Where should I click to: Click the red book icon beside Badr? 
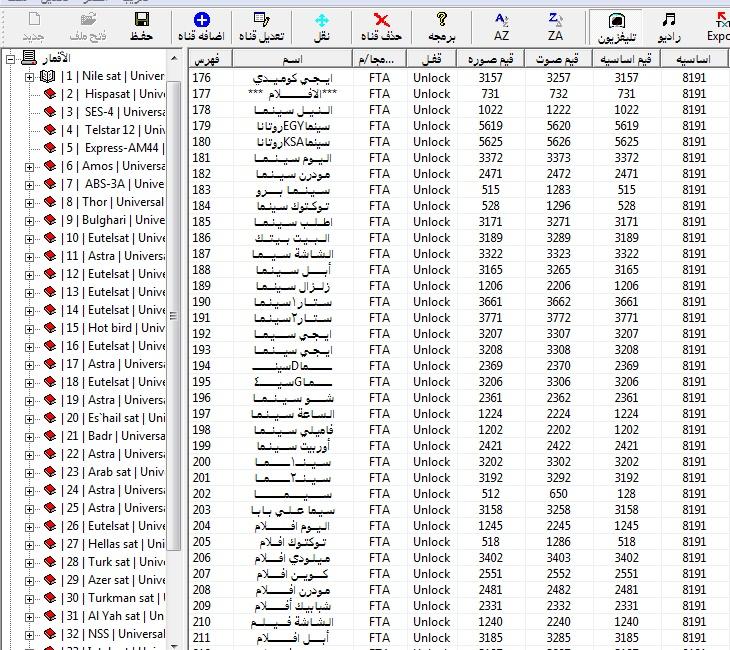coord(50,436)
